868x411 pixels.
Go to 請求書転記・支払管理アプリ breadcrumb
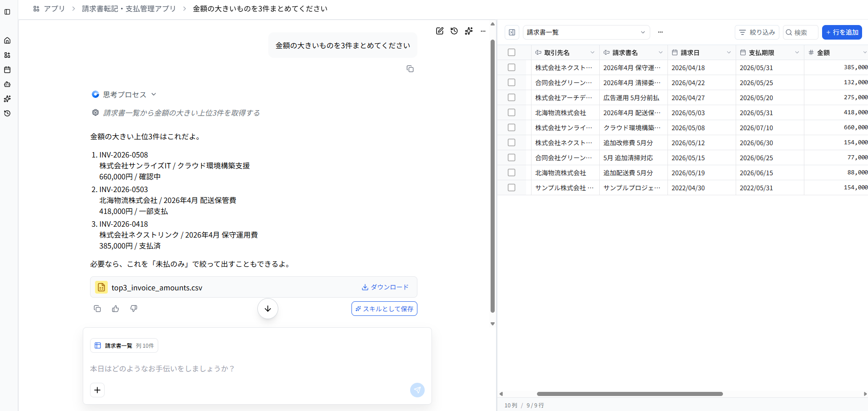pos(129,9)
